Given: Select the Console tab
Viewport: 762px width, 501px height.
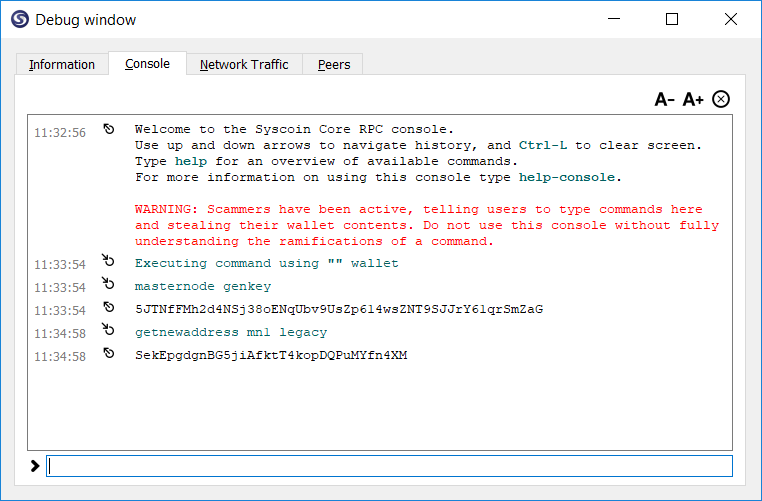Looking at the screenshot, I should click(x=147, y=64).
